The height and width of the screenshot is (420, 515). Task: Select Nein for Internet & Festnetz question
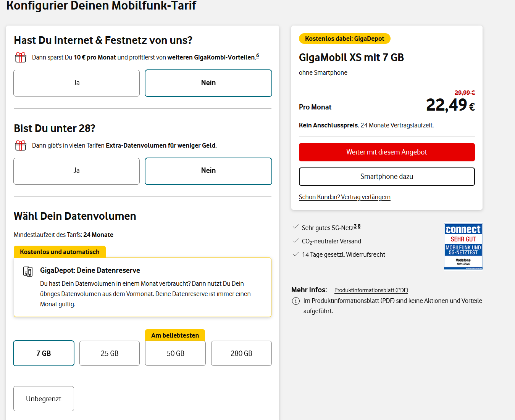pyautogui.click(x=208, y=83)
